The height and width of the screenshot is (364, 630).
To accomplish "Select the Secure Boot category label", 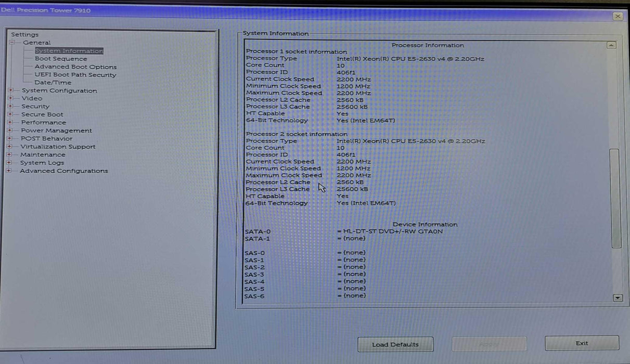I will tap(42, 114).
